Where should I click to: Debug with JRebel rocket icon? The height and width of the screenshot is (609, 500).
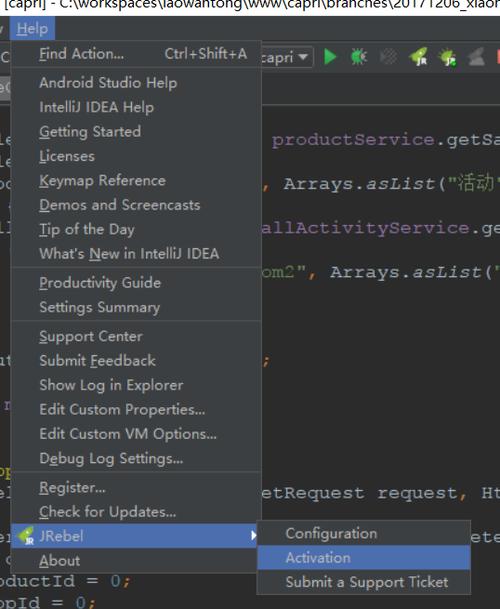click(448, 57)
